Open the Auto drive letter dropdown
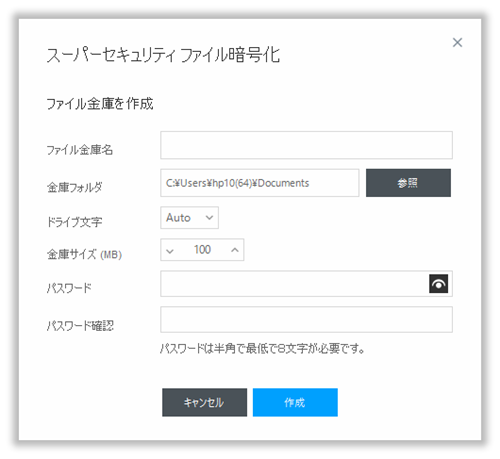The height and width of the screenshot is (459, 500). click(x=189, y=218)
